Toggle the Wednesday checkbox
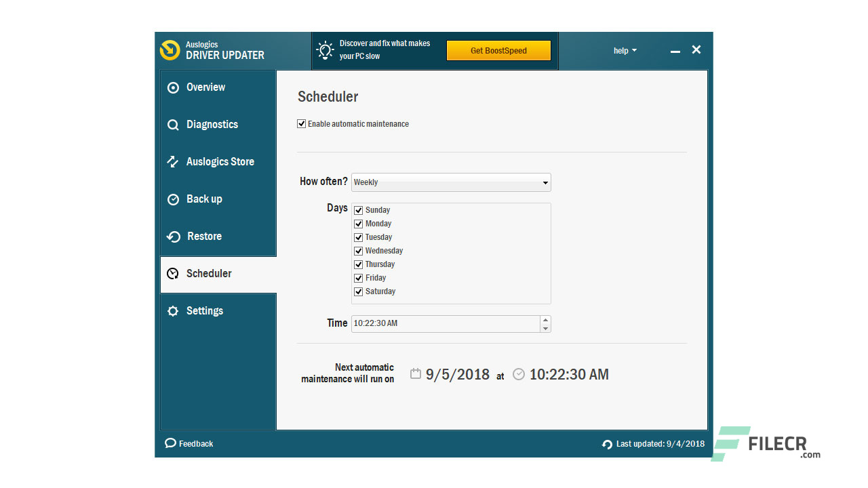Image resolution: width=868 pixels, height=488 pixels. tap(359, 251)
